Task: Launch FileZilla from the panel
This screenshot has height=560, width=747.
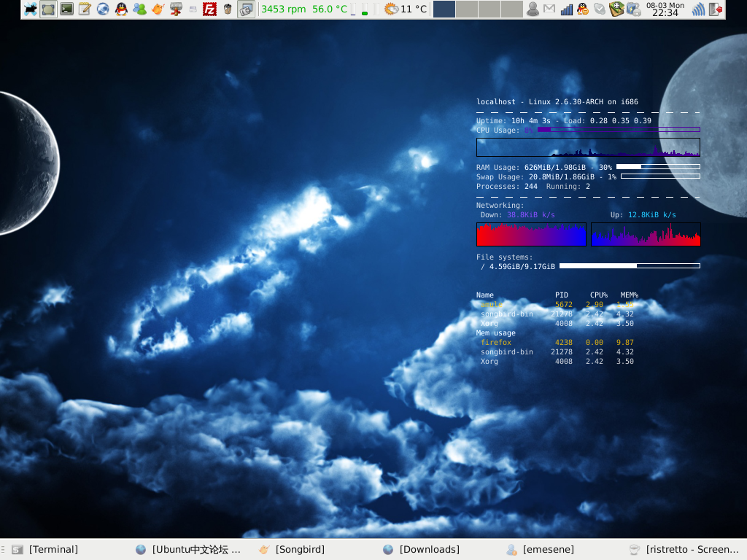Action: click(x=209, y=9)
